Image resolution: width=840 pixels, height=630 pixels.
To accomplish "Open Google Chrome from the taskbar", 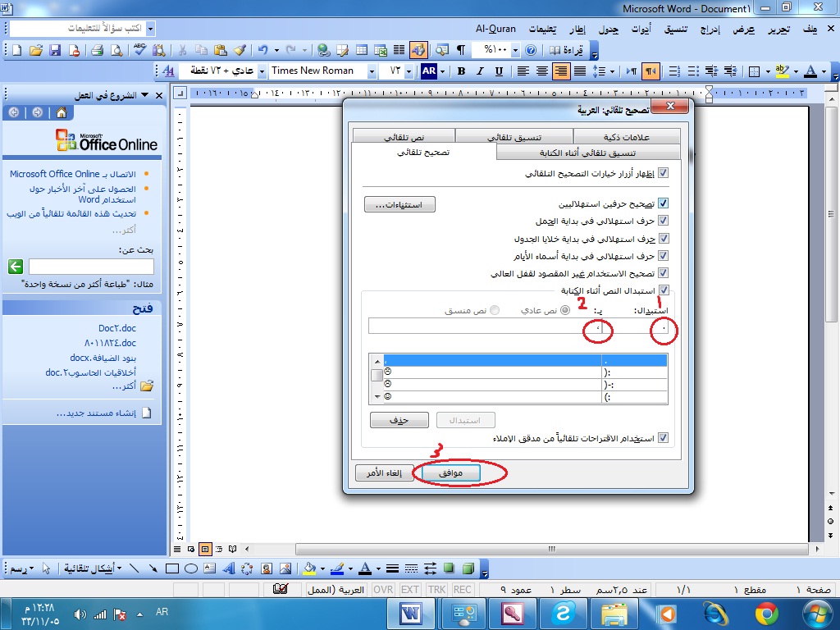I will pyautogui.click(x=767, y=614).
